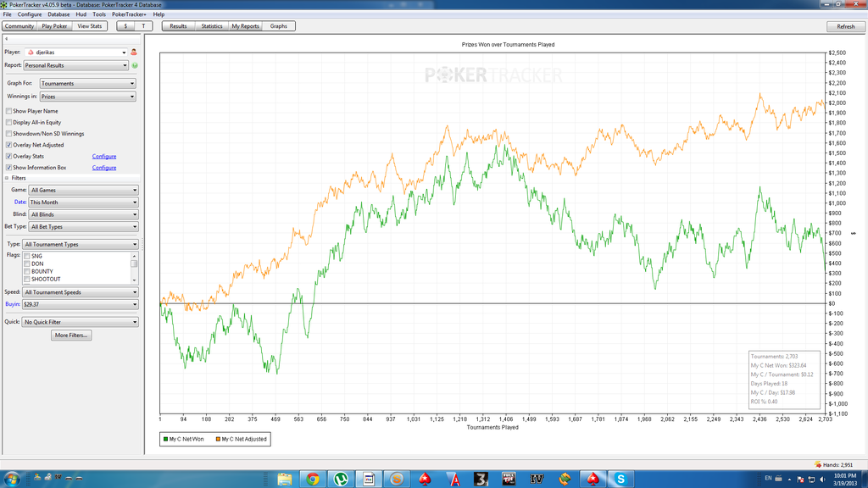868x488 pixels.
Task: Open the Quick filter dropdown
Action: (x=81, y=322)
